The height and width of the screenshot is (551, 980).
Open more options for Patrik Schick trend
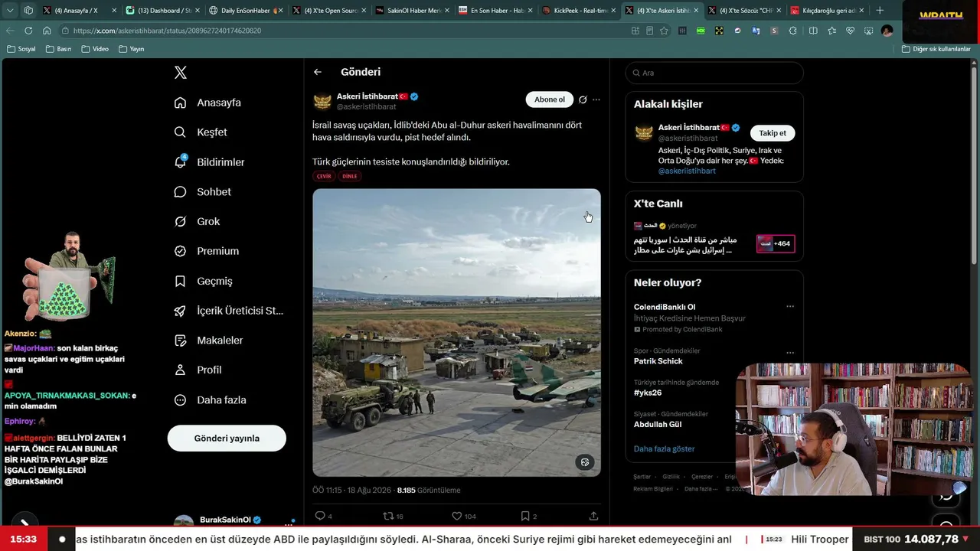point(790,353)
